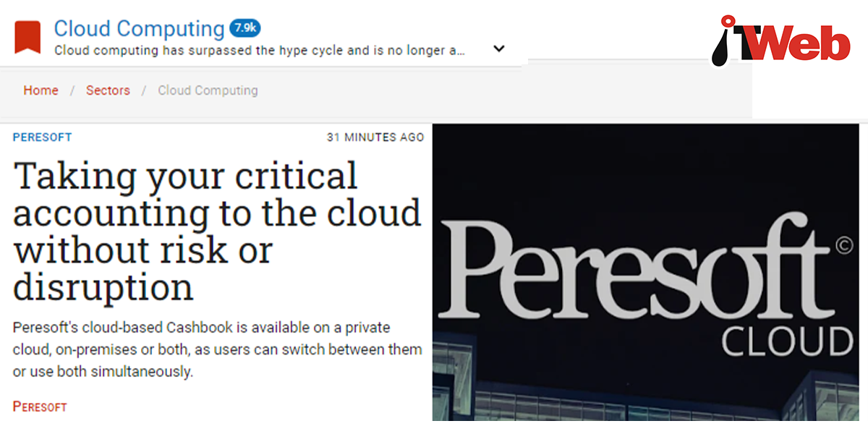Open the Taking your critical accounting headline
868x434 pixels.
[x=217, y=231]
